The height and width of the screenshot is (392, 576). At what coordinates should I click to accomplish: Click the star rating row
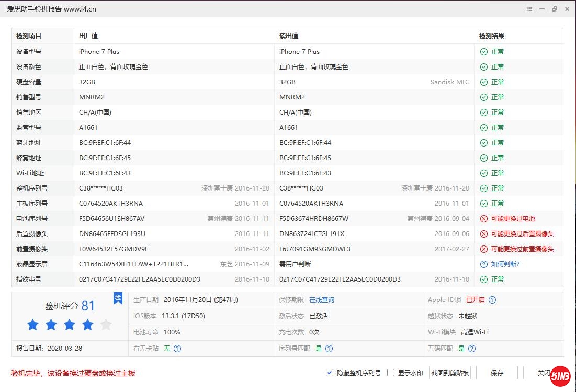69,325
